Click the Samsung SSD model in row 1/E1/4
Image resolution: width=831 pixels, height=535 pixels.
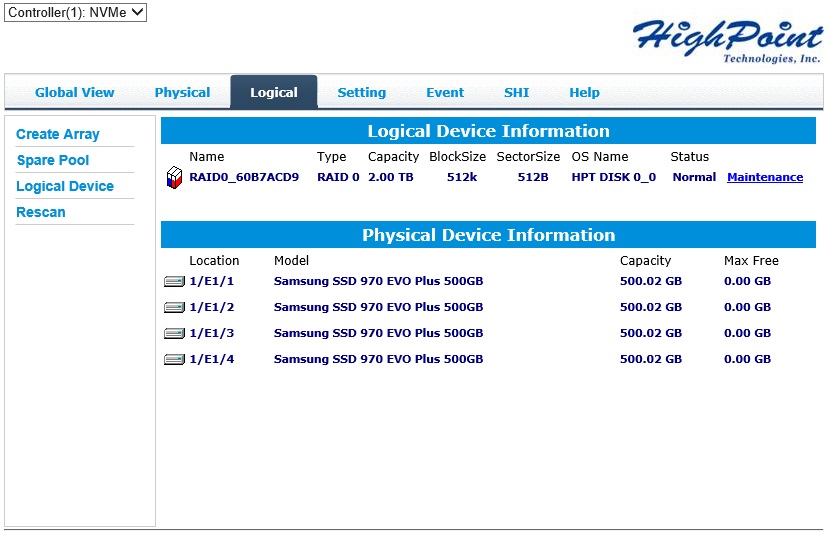tap(378, 359)
